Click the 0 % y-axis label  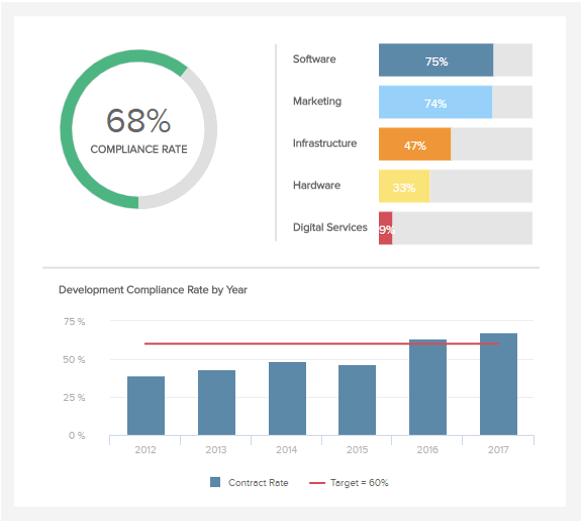pyautogui.click(x=77, y=435)
